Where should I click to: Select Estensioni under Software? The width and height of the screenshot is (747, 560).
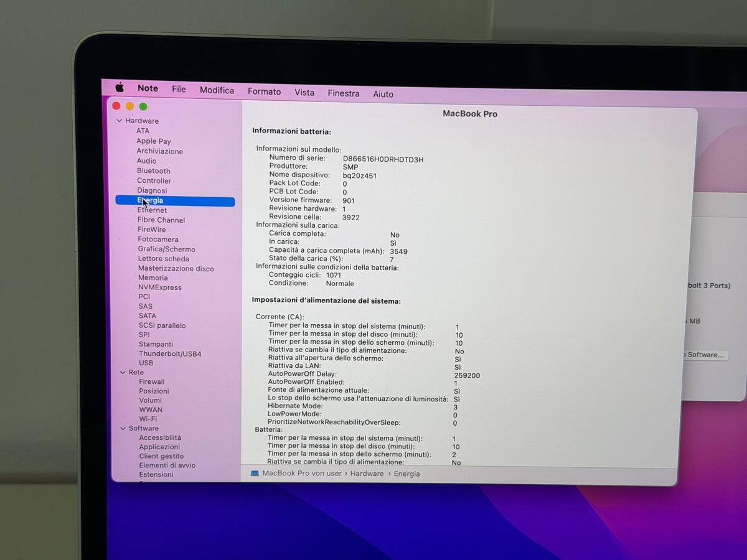156,475
